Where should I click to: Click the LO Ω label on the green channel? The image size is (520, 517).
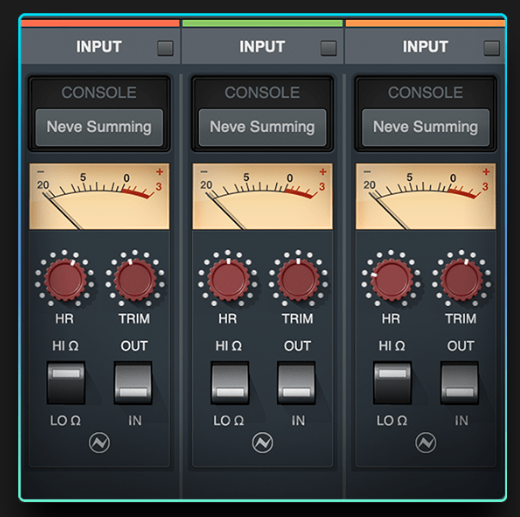coord(229,421)
